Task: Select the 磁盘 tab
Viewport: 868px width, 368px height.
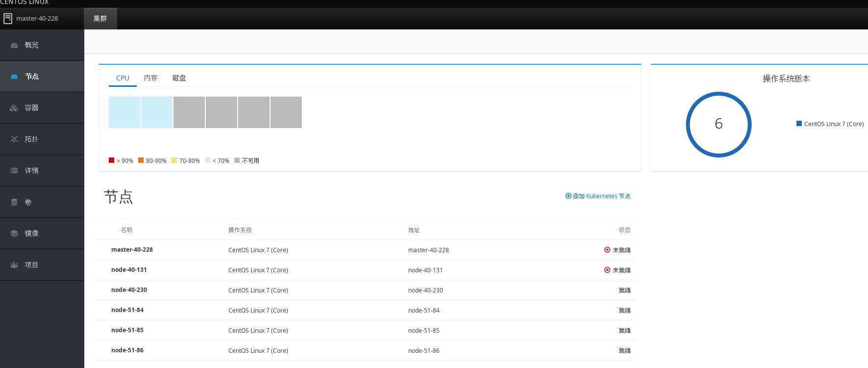Action: [x=179, y=78]
